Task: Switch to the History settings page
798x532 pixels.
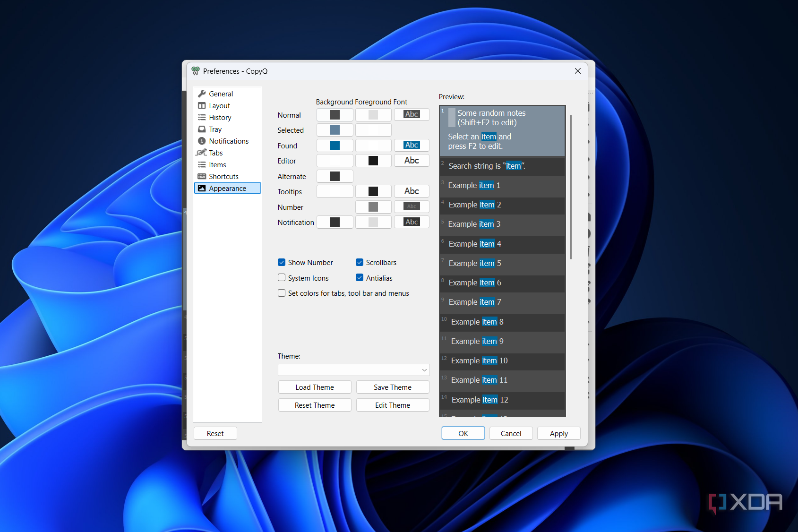Action: click(227, 117)
